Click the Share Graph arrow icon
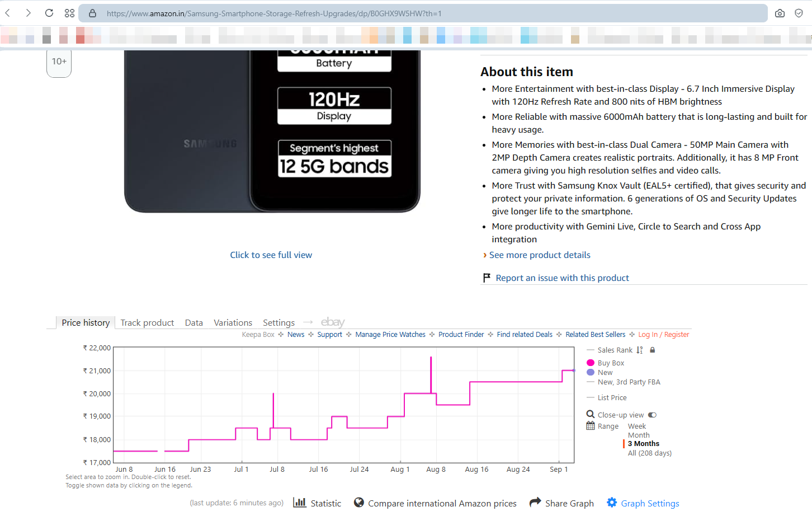 535,502
